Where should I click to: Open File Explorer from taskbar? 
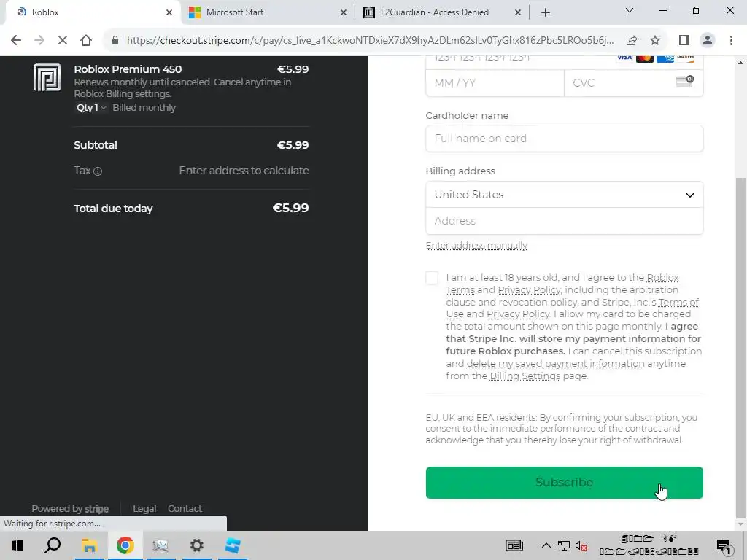89,545
